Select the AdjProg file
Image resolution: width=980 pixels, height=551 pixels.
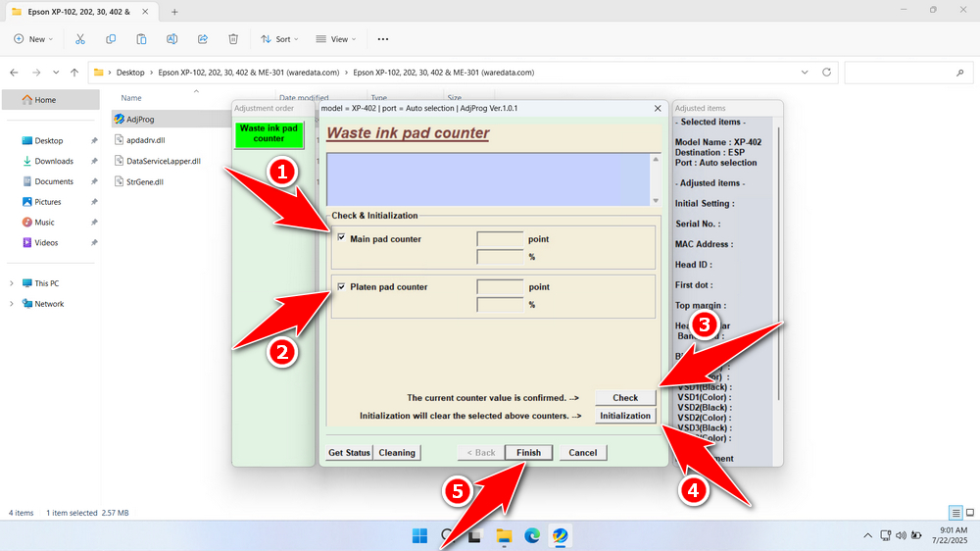point(140,119)
